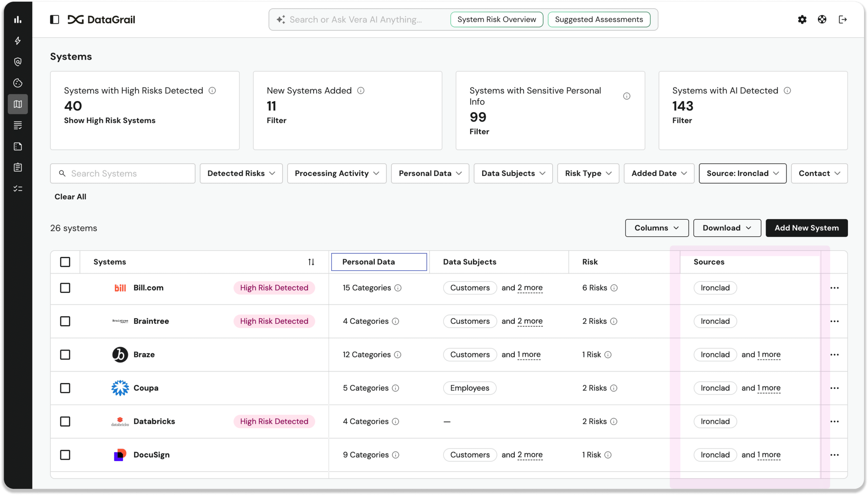
Task: Show info for New Systems Added
Action: point(361,91)
